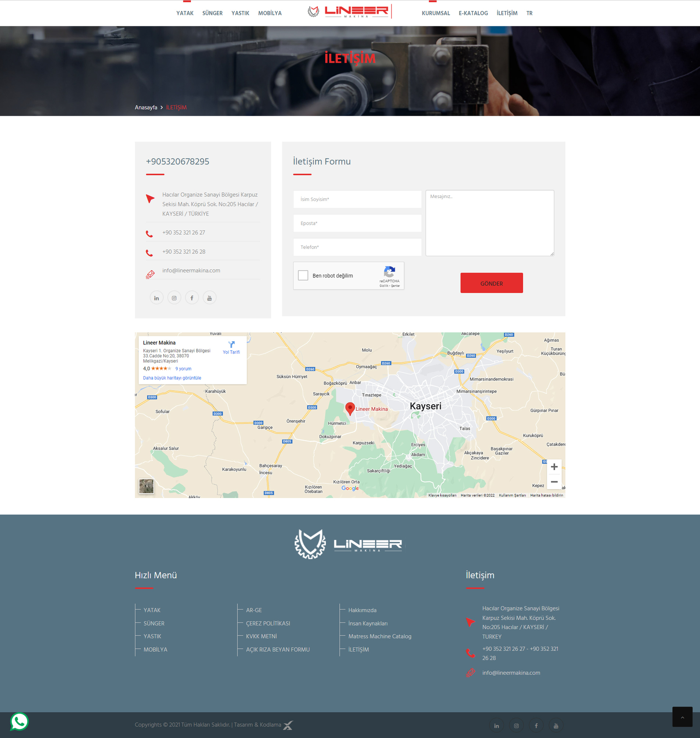Click footer quick-menu YASTIK link
700x738 pixels.
tap(152, 636)
